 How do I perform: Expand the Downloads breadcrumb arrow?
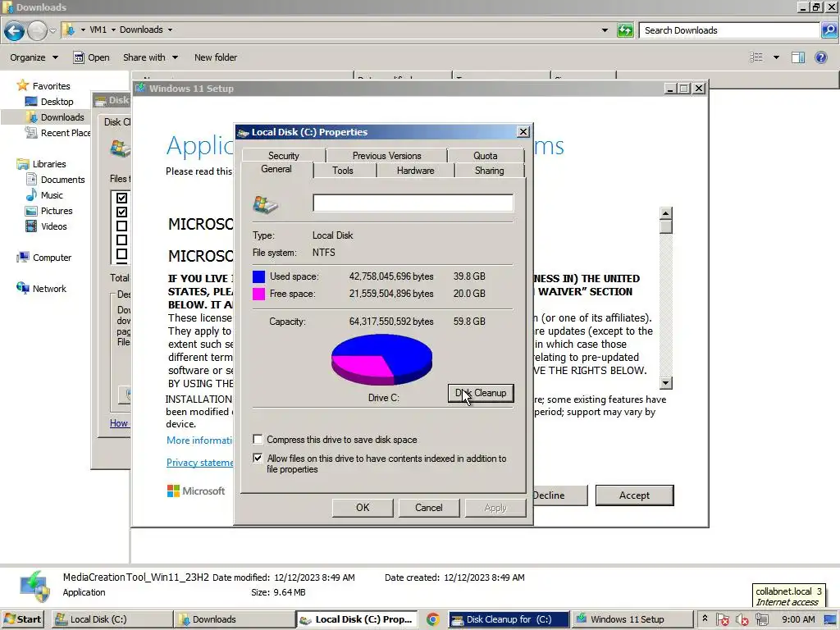click(x=170, y=30)
